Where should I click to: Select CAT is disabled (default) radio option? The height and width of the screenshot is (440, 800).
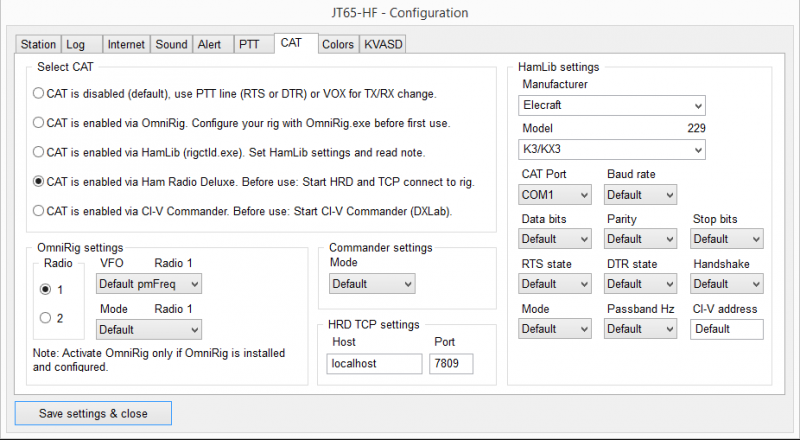click(39, 93)
